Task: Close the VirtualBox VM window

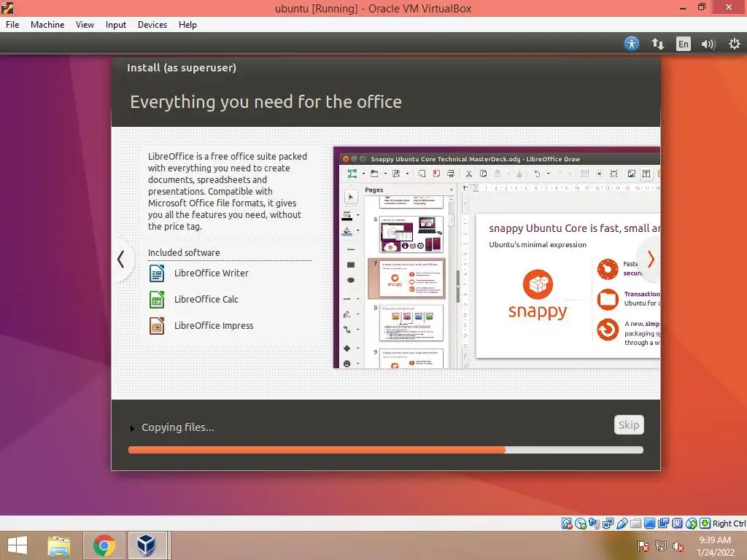Action: [729, 7]
